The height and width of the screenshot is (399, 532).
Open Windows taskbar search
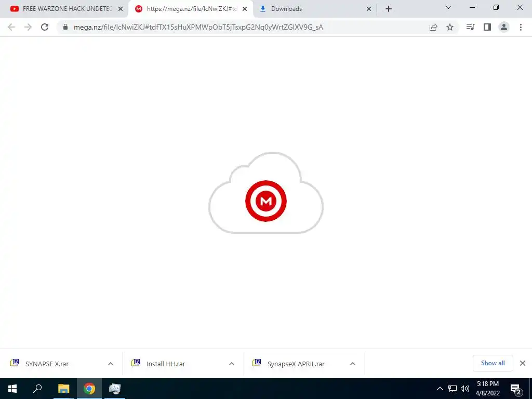(37, 389)
